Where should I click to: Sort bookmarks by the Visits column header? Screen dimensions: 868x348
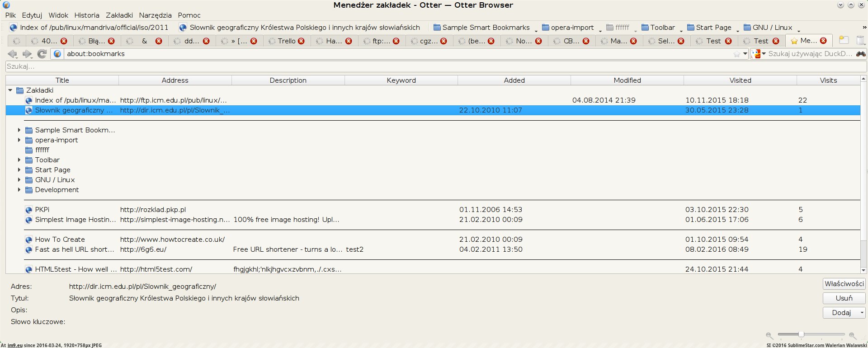coord(828,80)
